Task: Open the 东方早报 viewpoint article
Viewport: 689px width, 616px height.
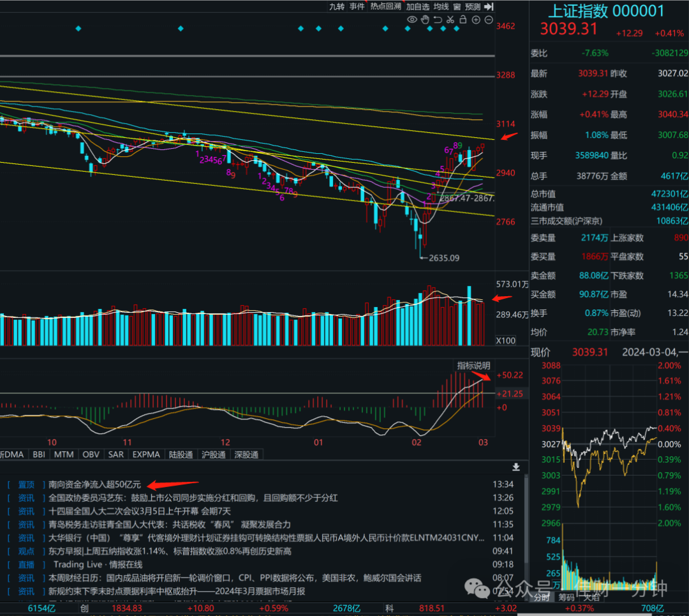Action: pyautogui.click(x=170, y=551)
